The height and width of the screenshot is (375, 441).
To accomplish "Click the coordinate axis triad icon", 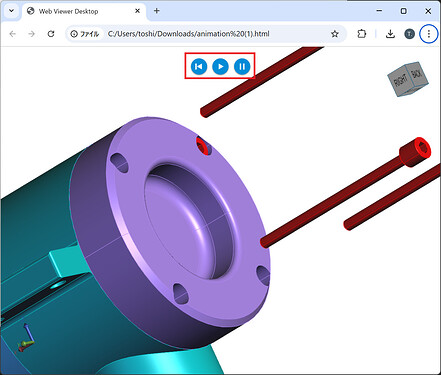I will [26, 338].
